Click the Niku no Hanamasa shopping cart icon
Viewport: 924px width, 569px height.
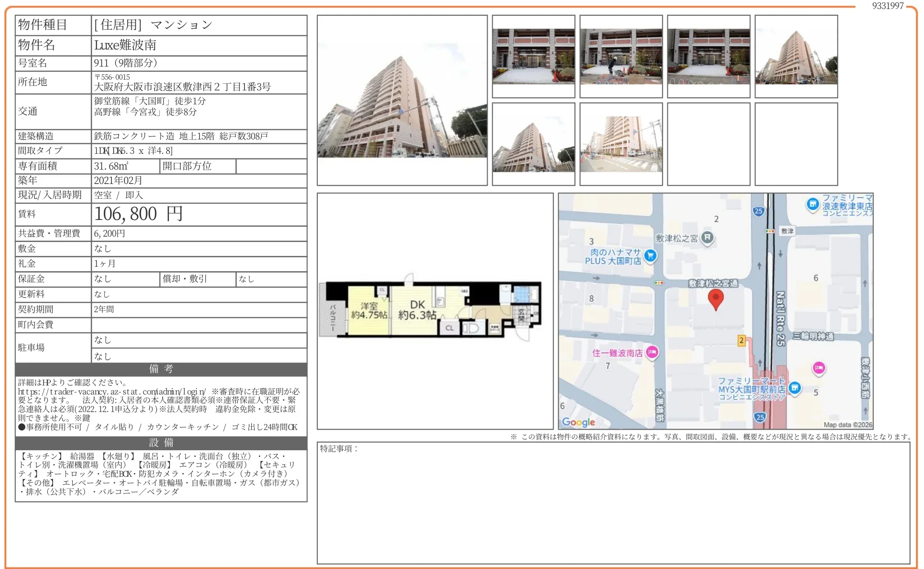[x=650, y=255]
